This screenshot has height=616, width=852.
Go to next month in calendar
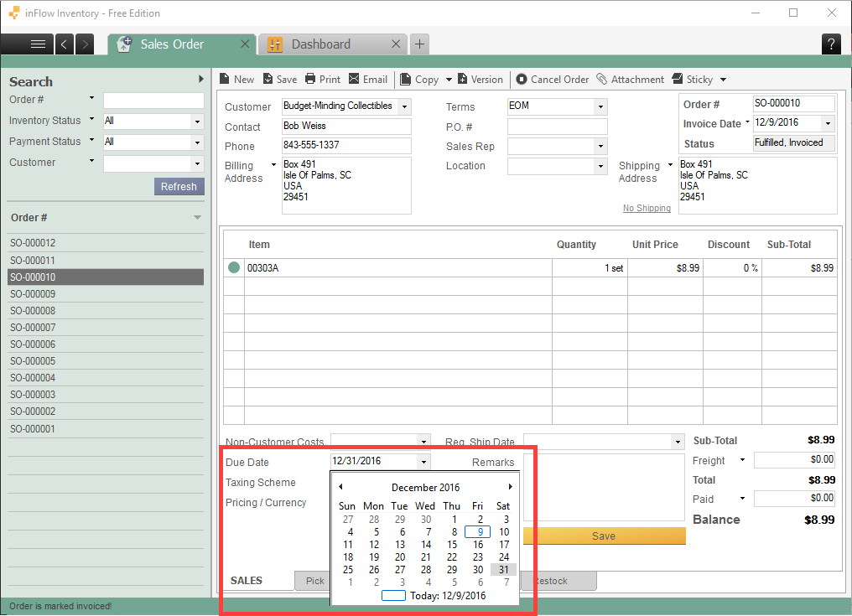pos(510,487)
